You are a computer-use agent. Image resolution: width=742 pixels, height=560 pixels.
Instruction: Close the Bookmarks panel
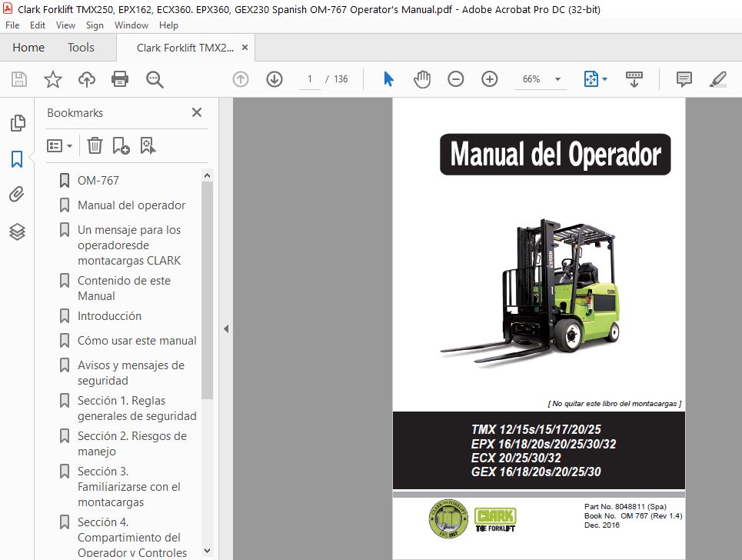point(197,112)
